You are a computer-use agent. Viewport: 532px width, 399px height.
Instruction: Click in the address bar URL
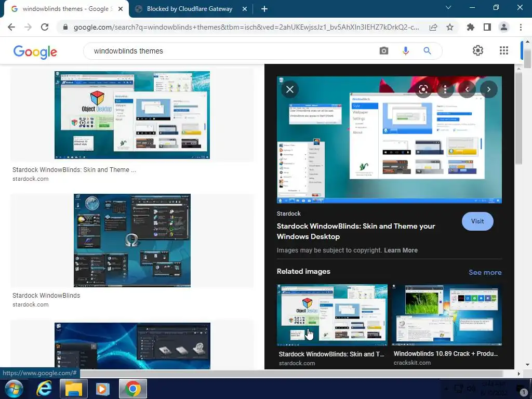coord(246,27)
